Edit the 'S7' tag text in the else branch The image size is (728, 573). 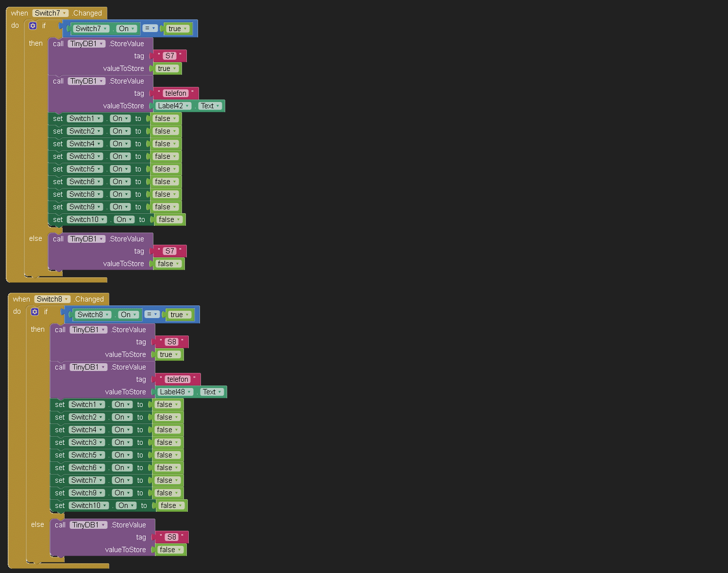click(x=169, y=251)
